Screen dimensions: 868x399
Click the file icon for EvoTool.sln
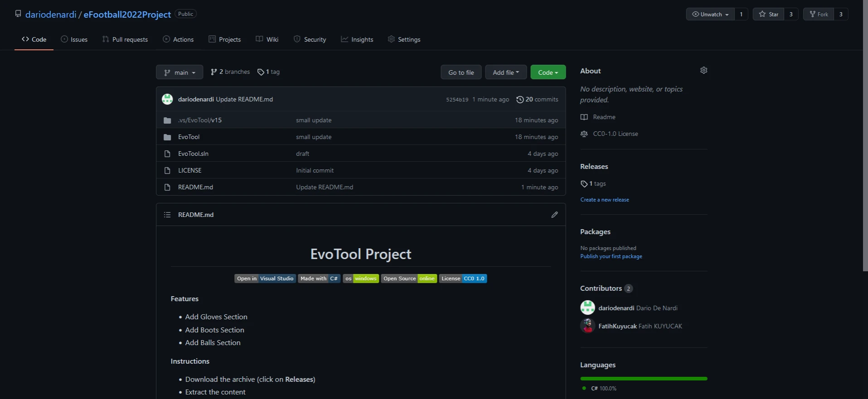point(167,154)
